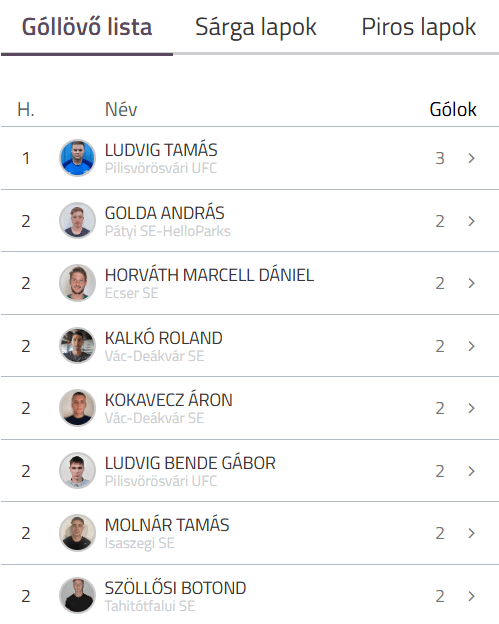Viewport: 499px width, 624px height.
Task: Switch to the Piros lapok tab
Action: [419, 28]
